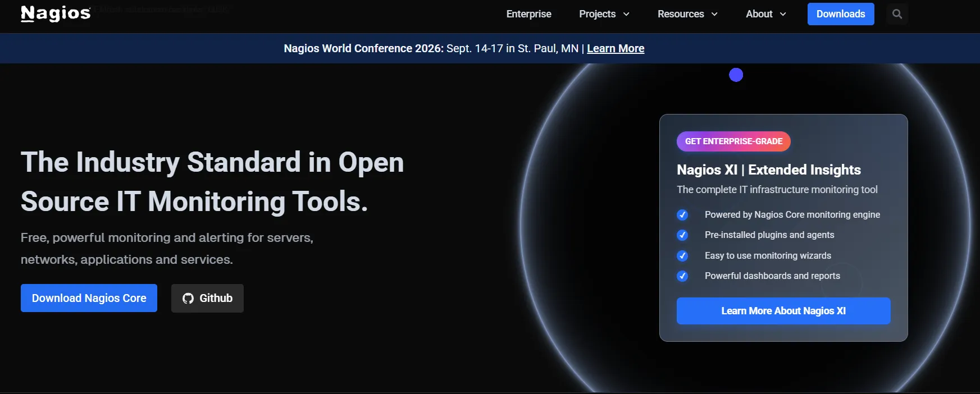Viewport: 980px width, 394px height.
Task: Click the Nagios XI Extended Insights heading
Action: point(769,169)
